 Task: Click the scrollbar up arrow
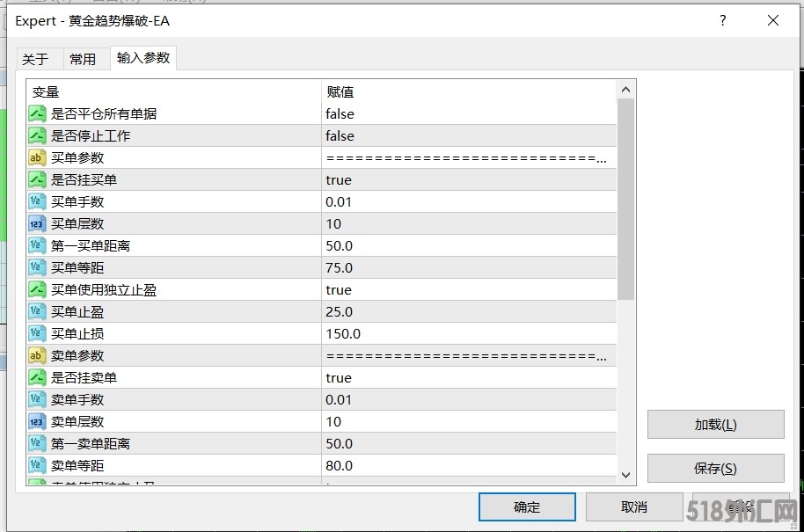pos(626,90)
